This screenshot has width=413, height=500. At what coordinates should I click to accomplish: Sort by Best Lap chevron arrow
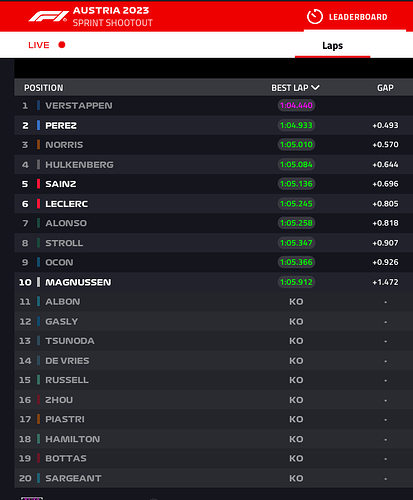[315, 88]
